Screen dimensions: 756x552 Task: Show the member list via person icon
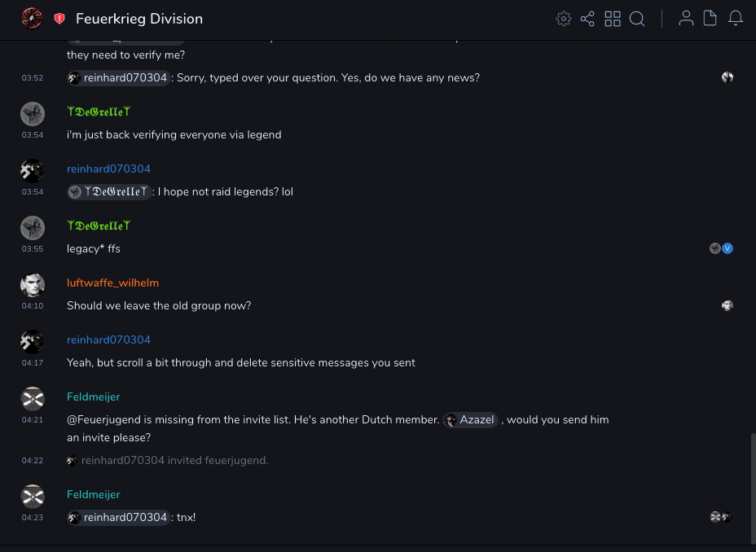point(686,19)
